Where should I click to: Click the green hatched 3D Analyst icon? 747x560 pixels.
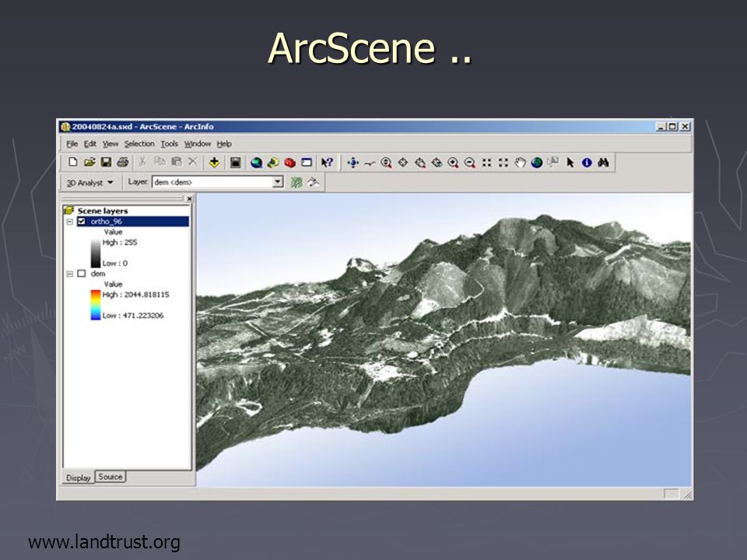pos(296,182)
